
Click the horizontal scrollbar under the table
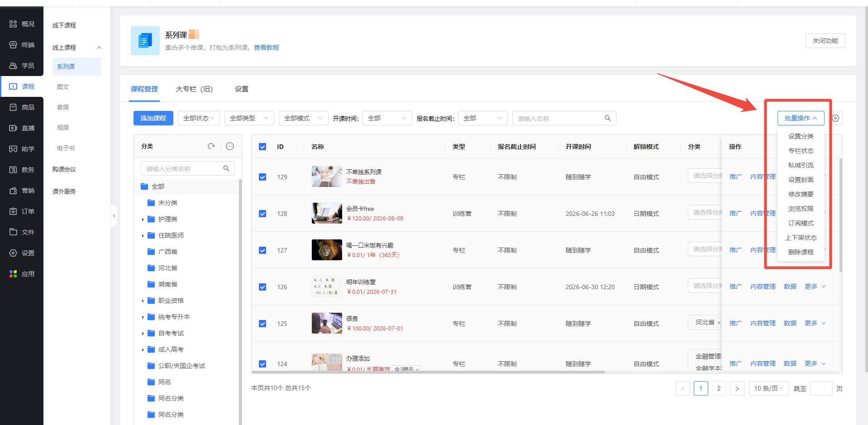pyautogui.click(x=428, y=372)
